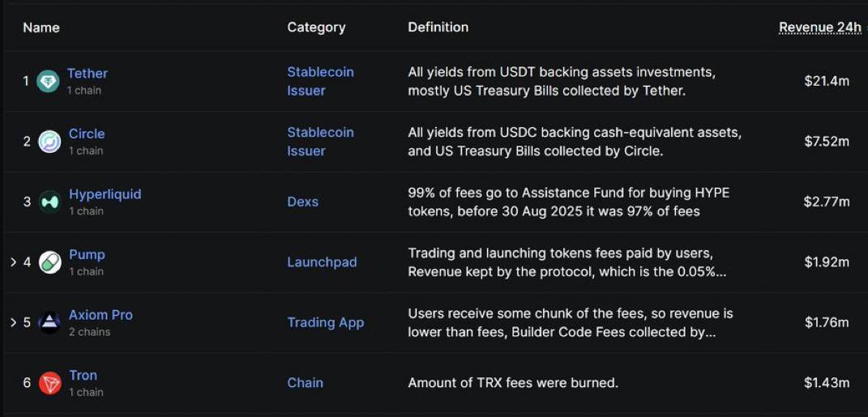Image resolution: width=868 pixels, height=417 pixels.
Task: Select Tether's Stablecoin Issuer category link
Action: click(320, 81)
